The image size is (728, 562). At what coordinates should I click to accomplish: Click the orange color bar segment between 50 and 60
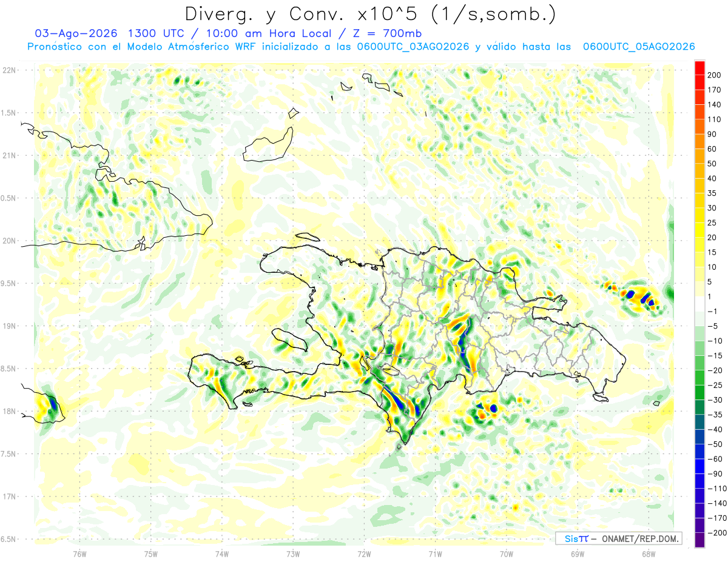click(699, 156)
